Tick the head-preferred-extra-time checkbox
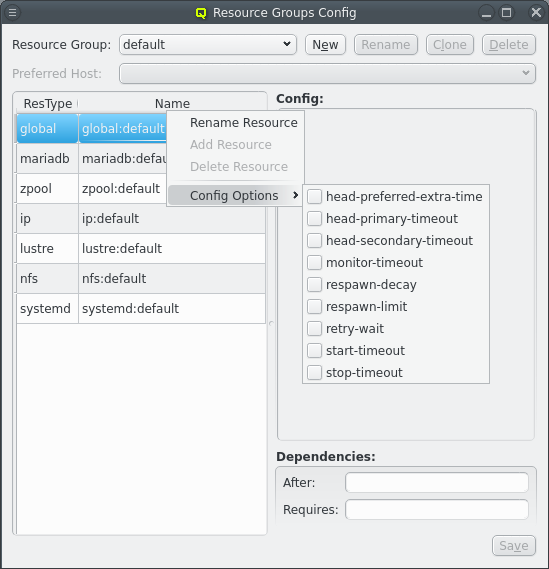Screen dimensions: 549x569 point(314,197)
